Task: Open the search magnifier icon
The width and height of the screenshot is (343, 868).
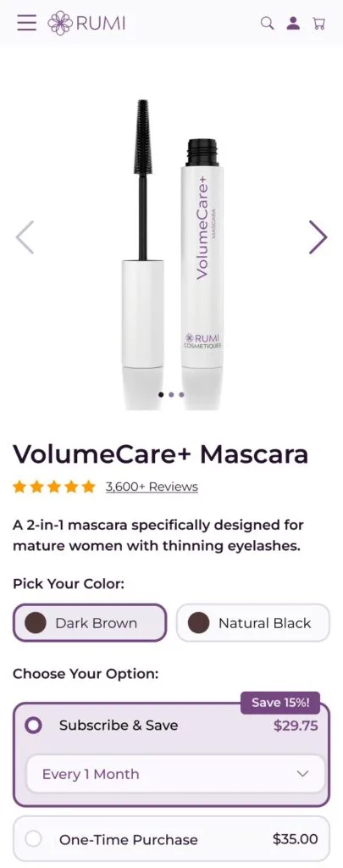Action: click(x=268, y=23)
